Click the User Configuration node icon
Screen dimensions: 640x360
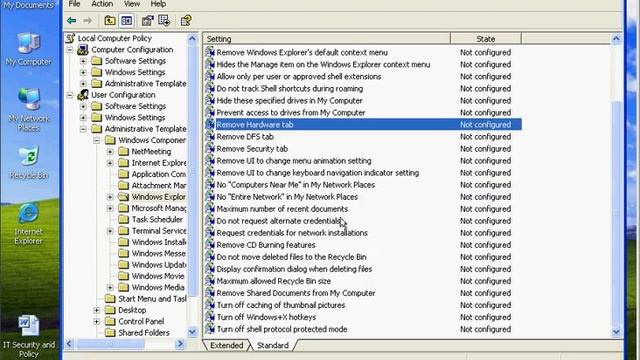click(x=83, y=95)
